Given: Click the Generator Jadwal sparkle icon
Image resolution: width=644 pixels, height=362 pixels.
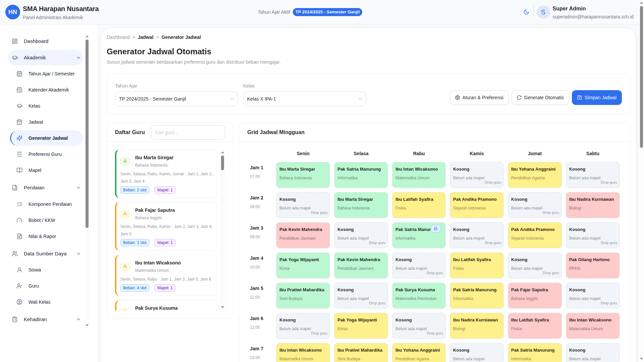Looking at the screenshot, I should coord(19,138).
